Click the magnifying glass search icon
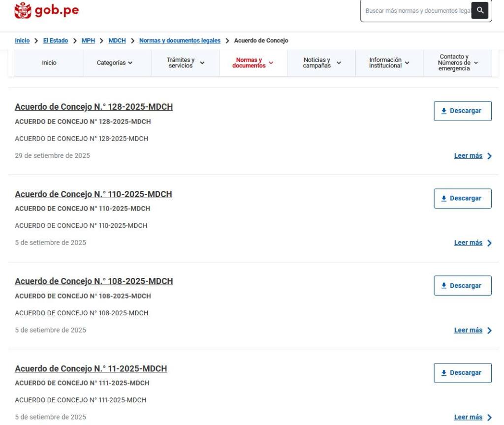The height and width of the screenshot is (425, 504). coord(479,10)
